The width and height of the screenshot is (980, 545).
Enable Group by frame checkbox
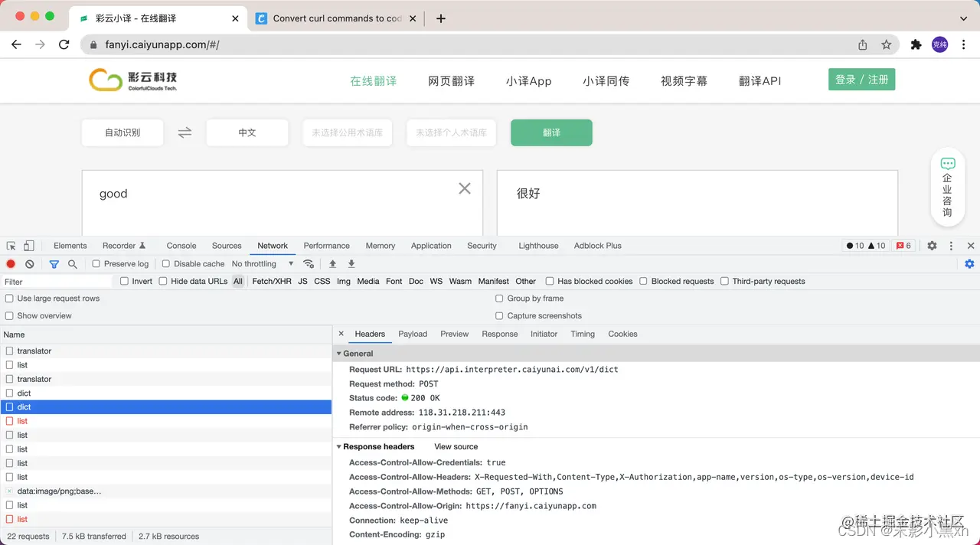(x=499, y=299)
